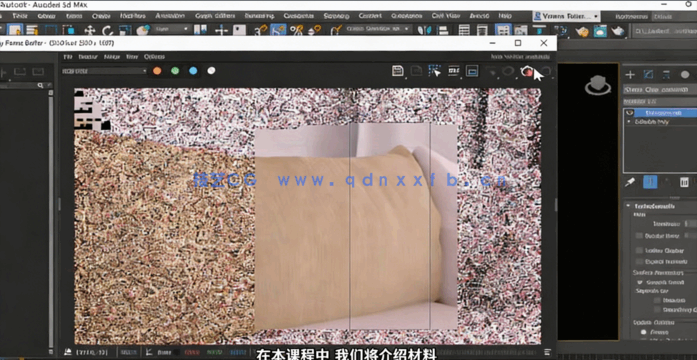Open the Render Setup icon
Image resolution: width=697 pixels, height=360 pixels.
pyautogui.click(x=582, y=31)
